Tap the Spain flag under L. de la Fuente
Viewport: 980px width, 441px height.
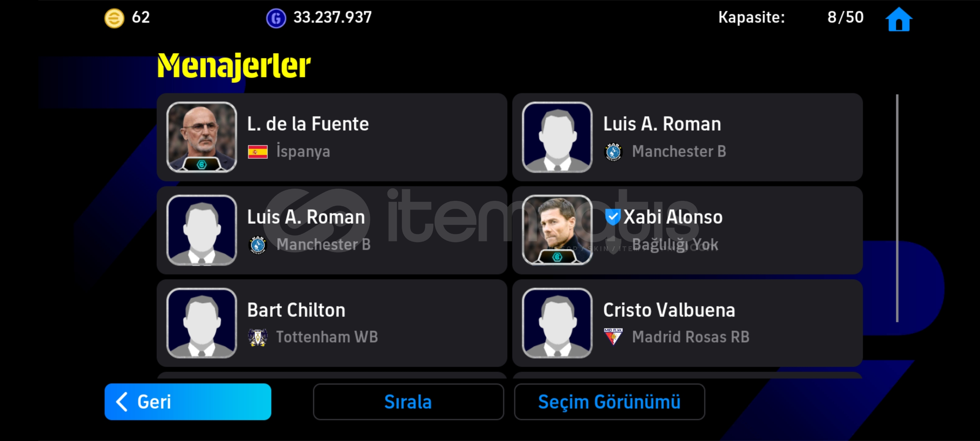pos(258,152)
